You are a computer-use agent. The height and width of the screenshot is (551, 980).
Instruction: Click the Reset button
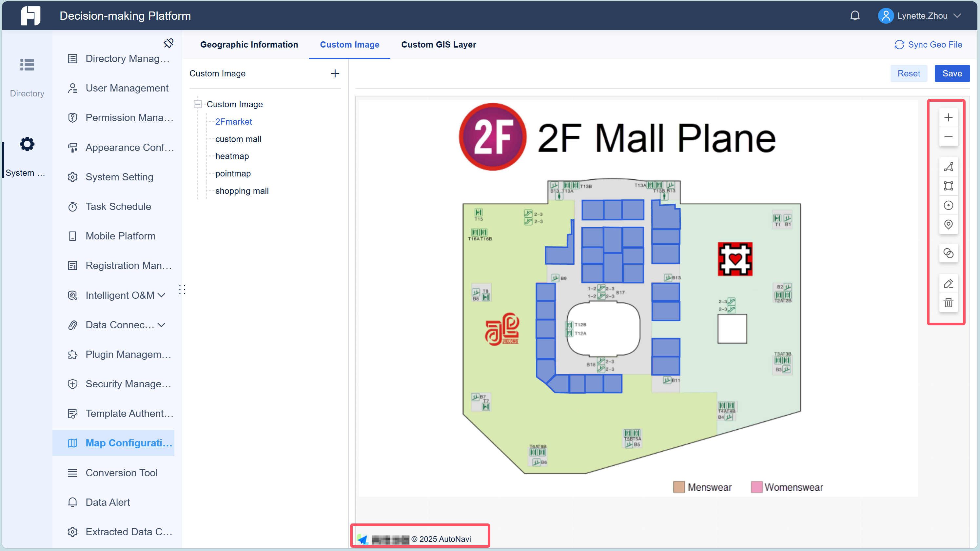pyautogui.click(x=909, y=73)
